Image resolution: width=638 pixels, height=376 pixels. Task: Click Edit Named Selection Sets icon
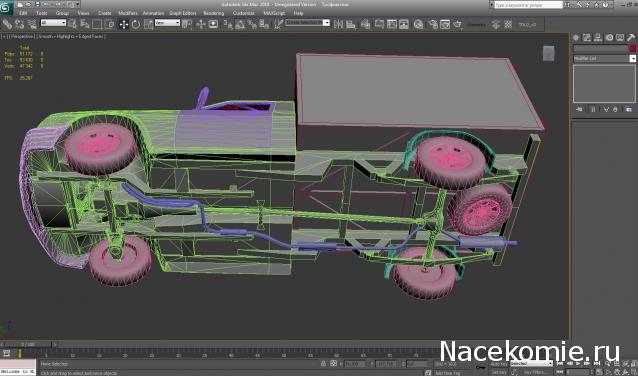[278, 24]
